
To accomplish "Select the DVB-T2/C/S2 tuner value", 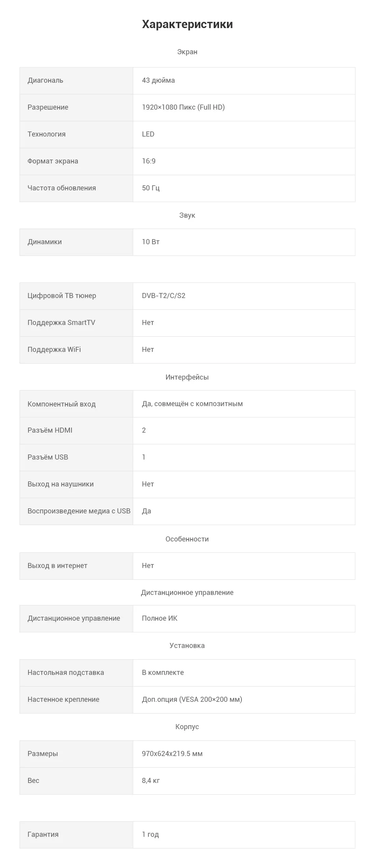I will pyautogui.click(x=164, y=296).
